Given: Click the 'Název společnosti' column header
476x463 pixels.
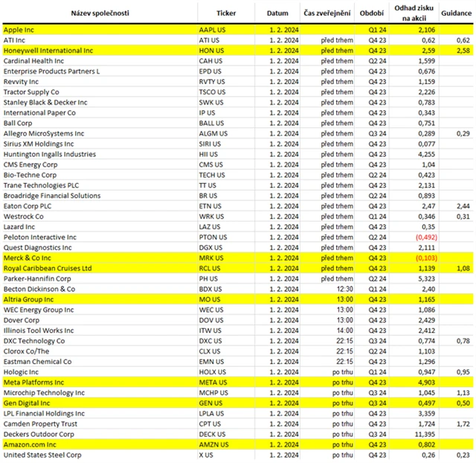Looking at the screenshot, I should coord(99,13).
